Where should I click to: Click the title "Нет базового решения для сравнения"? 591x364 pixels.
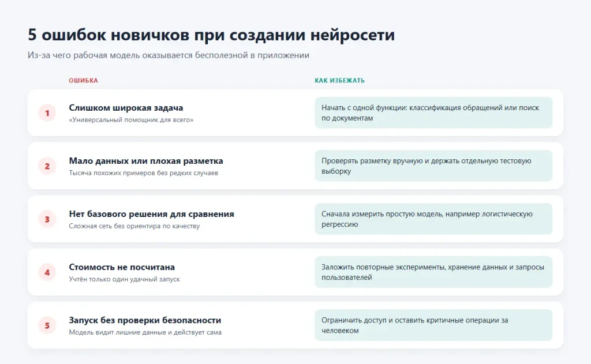click(x=151, y=214)
